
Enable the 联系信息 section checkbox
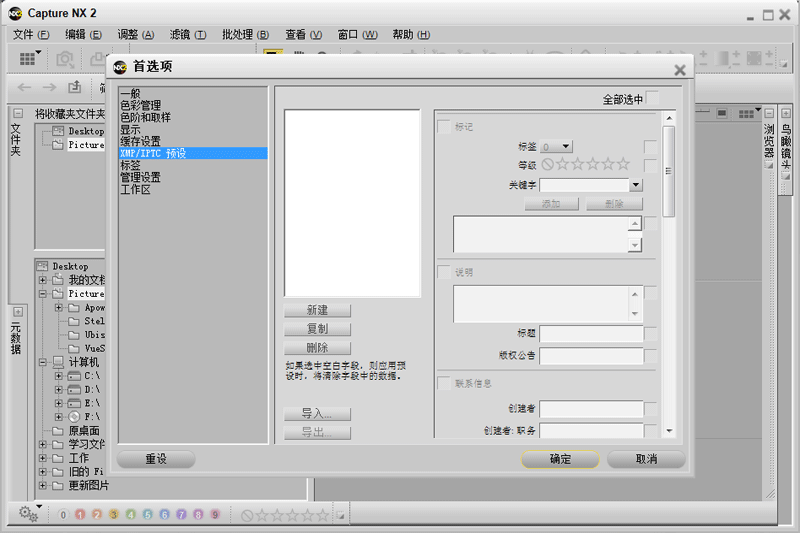pos(444,383)
